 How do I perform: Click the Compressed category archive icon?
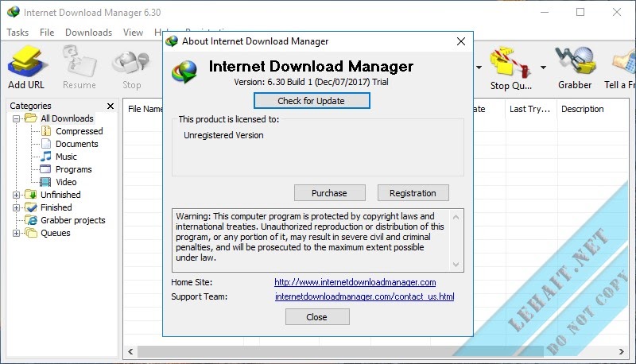(46, 131)
